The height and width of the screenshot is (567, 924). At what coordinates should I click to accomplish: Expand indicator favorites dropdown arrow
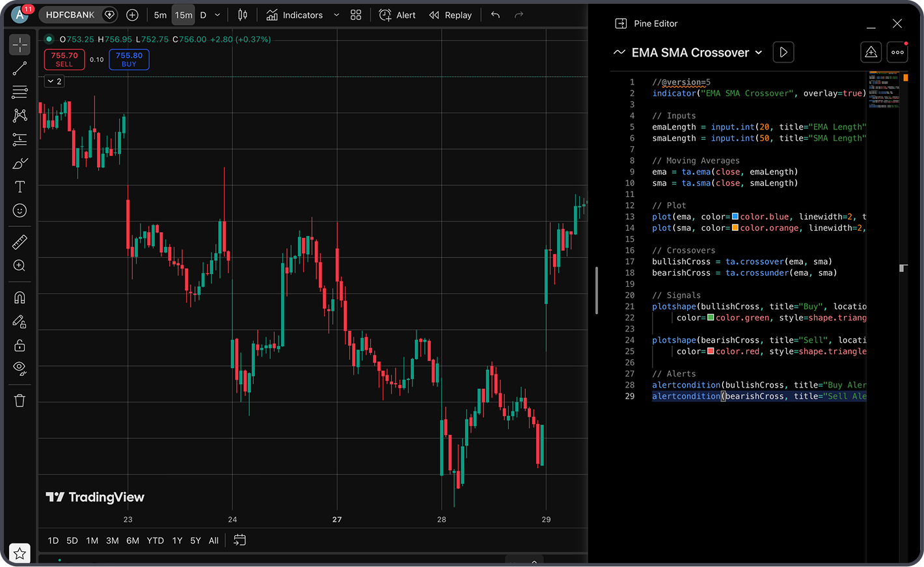(x=336, y=15)
